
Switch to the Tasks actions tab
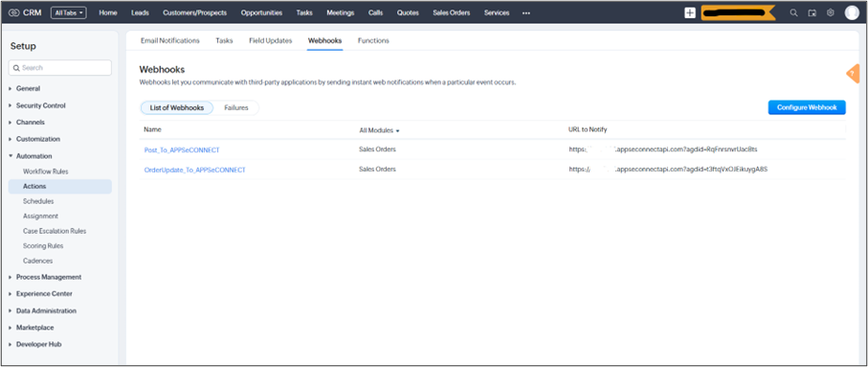click(224, 40)
